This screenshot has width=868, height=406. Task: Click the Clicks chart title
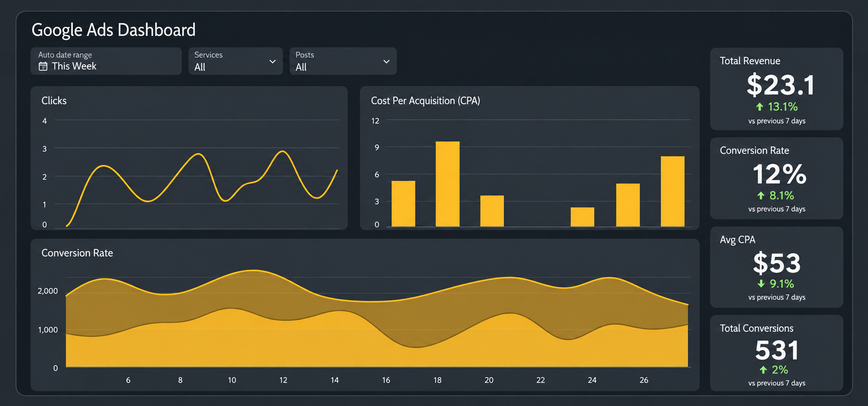click(x=54, y=100)
